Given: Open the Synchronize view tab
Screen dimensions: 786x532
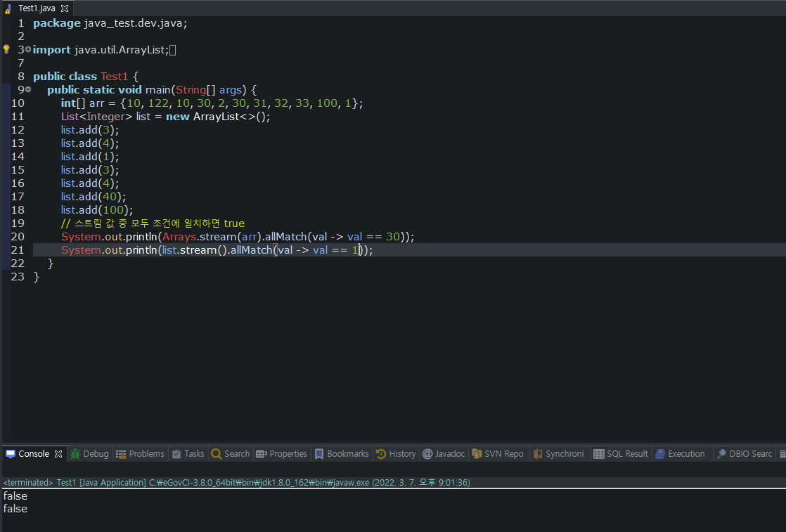Looking at the screenshot, I should tap(559, 454).
